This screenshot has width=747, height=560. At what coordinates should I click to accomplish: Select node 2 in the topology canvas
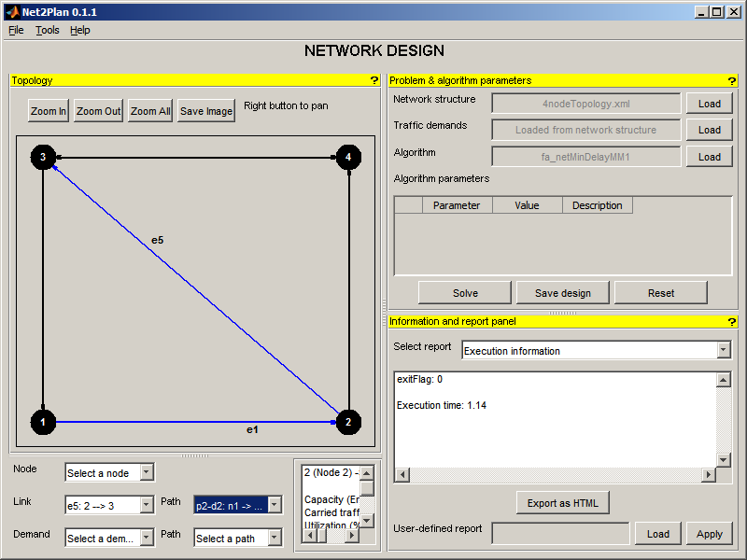pos(348,423)
